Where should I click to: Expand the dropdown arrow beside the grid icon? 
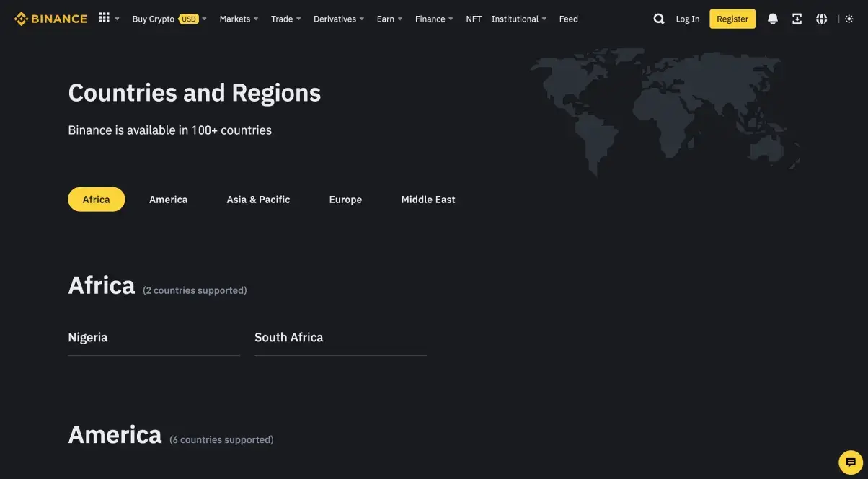click(x=118, y=19)
